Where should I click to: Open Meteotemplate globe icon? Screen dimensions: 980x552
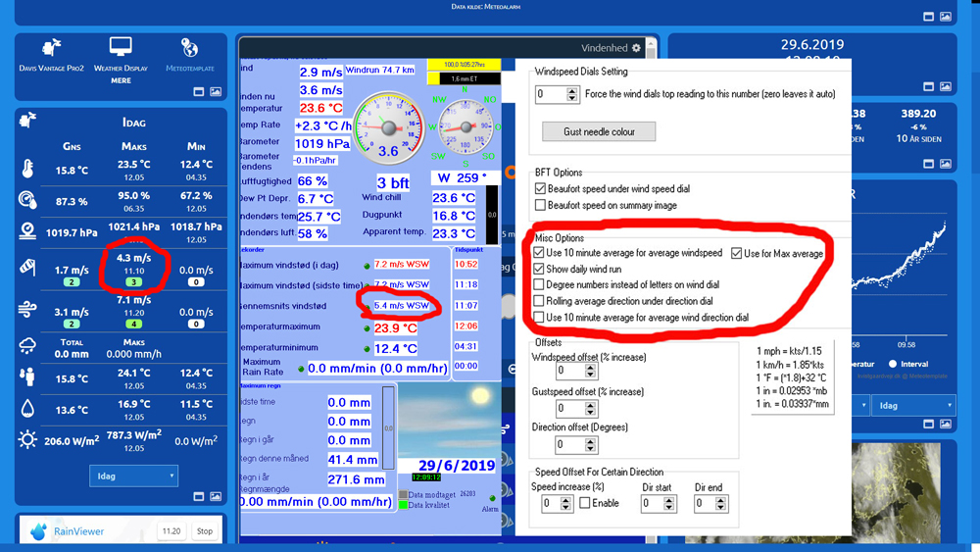[x=189, y=47]
